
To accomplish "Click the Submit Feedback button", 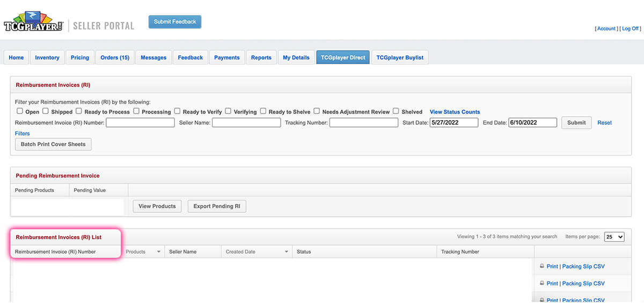I will click(x=175, y=22).
